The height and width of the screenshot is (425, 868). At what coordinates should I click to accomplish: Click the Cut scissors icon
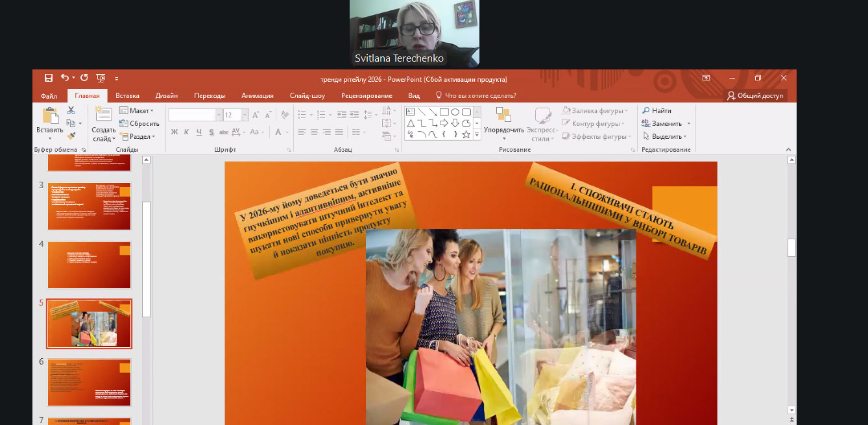tap(71, 111)
